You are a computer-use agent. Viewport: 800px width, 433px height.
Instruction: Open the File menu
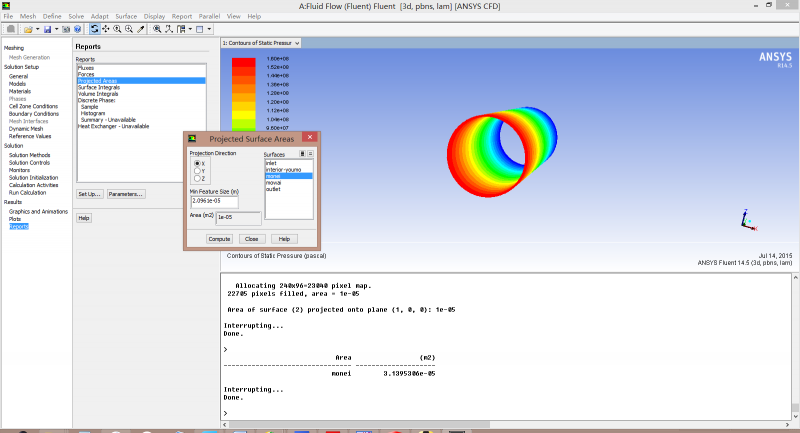8,16
